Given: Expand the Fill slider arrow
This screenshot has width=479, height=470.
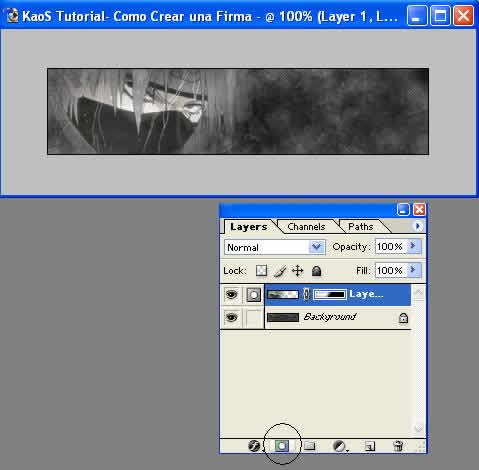Looking at the screenshot, I should (414, 270).
